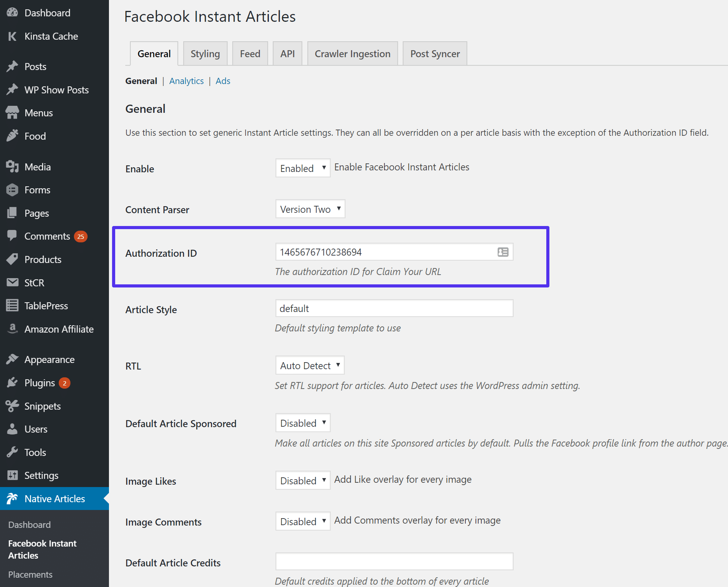Switch to the Crawler Ingestion tab
This screenshot has height=587, width=728.
(352, 53)
